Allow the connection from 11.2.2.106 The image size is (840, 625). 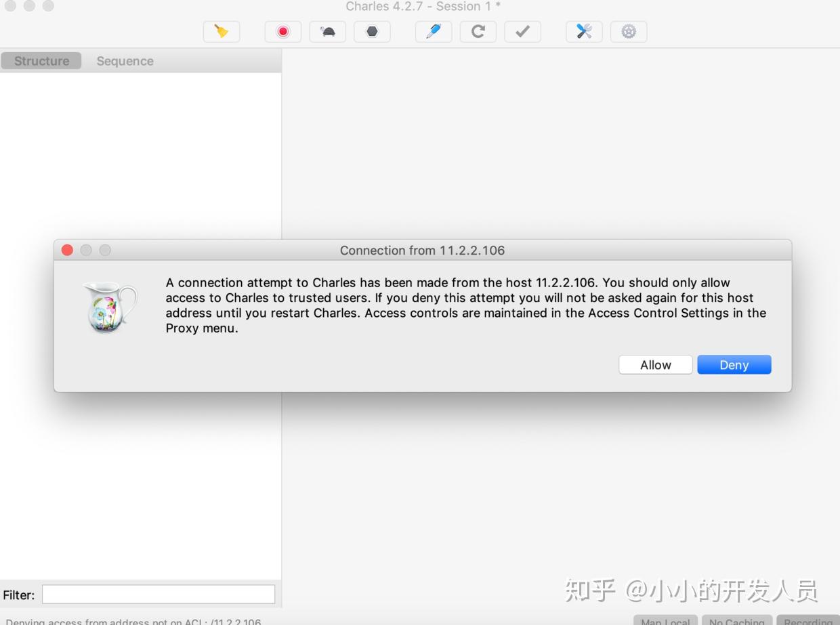[x=656, y=365]
